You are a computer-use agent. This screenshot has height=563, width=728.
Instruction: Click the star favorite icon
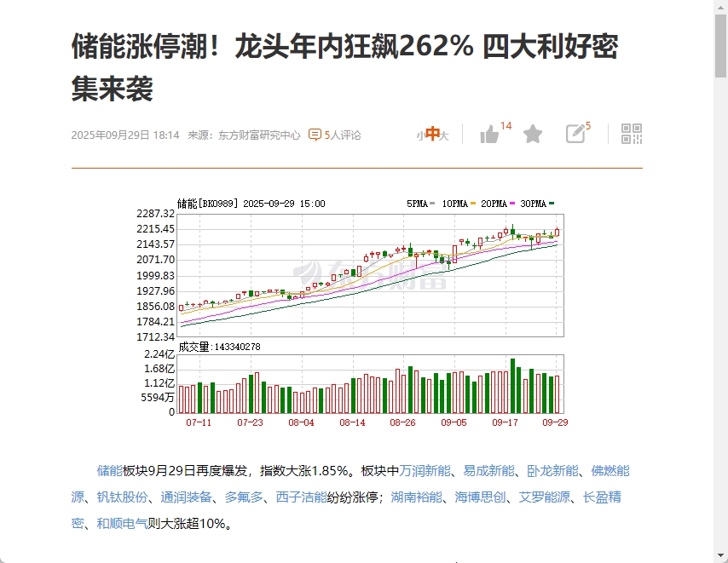pos(533,135)
